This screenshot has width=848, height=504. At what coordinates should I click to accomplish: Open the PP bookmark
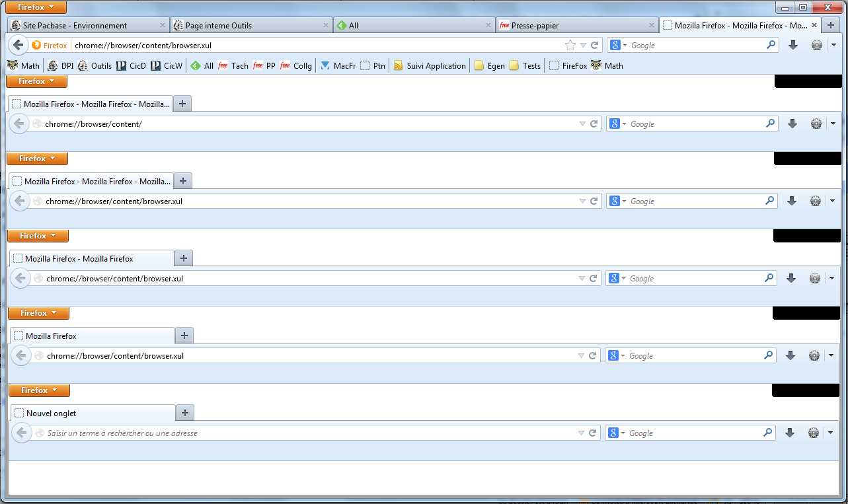pyautogui.click(x=264, y=65)
